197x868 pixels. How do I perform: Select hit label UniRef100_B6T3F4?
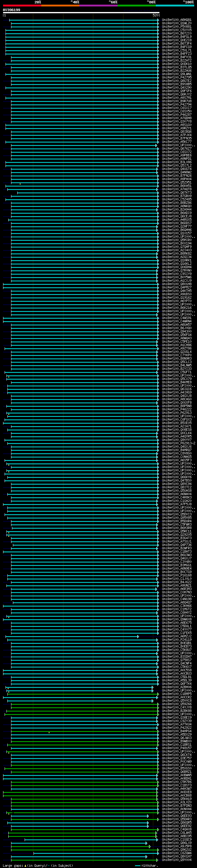176,43
